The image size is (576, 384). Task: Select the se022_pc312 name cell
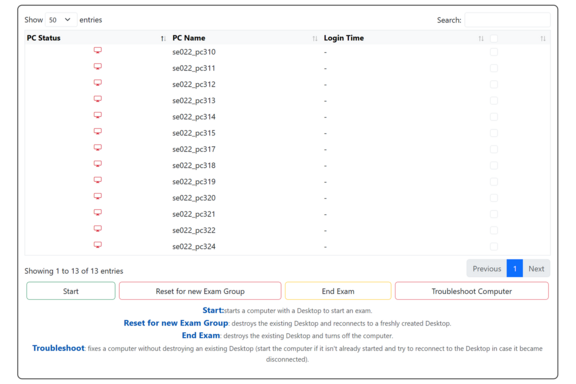194,84
